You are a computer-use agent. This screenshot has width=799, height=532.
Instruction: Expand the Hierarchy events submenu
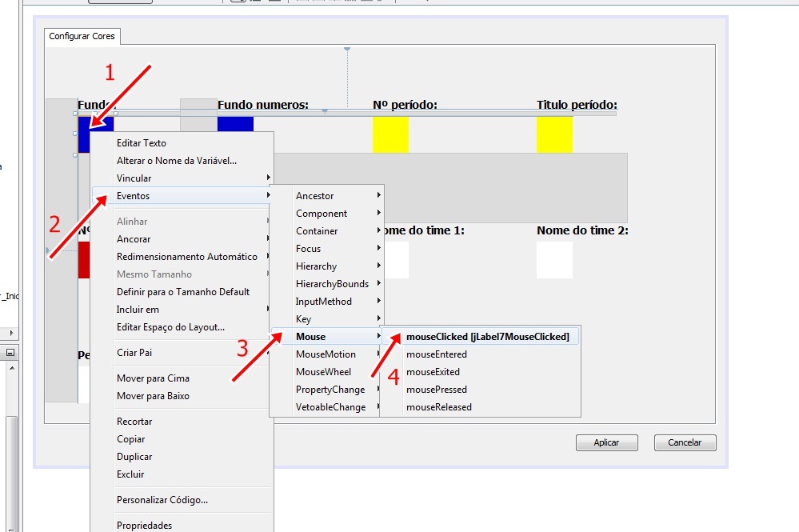pyautogui.click(x=326, y=266)
